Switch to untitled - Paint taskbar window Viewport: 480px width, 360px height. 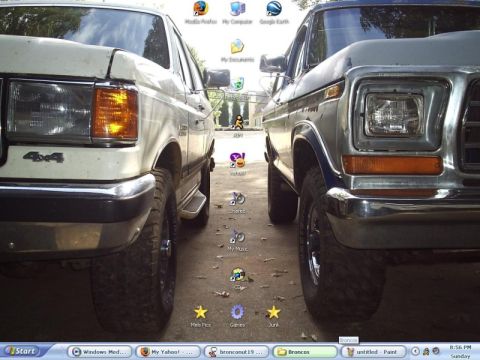click(374, 352)
